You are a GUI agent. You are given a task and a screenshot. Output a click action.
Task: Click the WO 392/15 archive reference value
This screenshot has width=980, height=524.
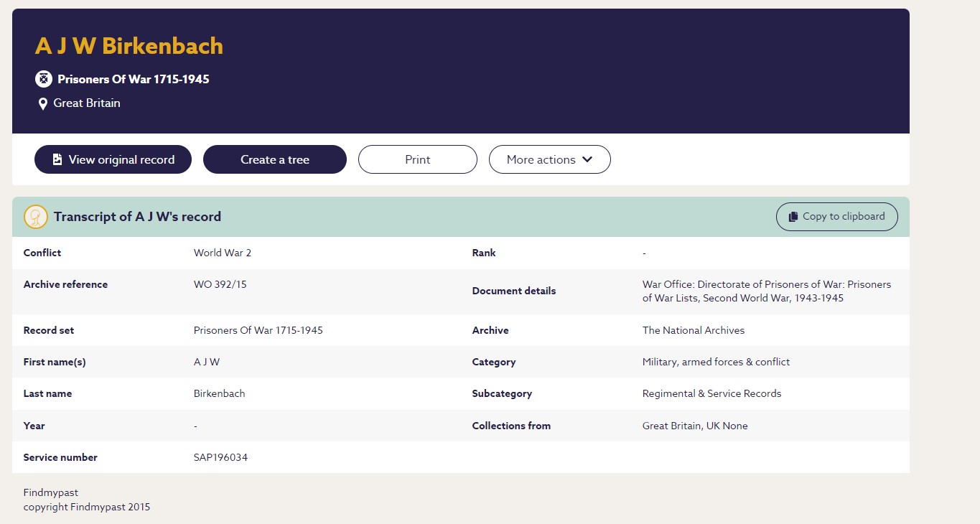click(x=220, y=284)
